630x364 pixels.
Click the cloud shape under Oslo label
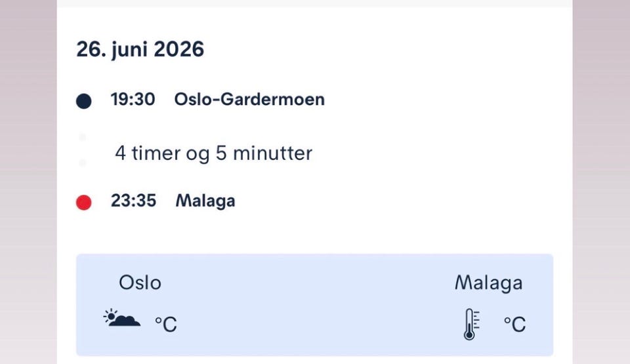click(x=126, y=321)
